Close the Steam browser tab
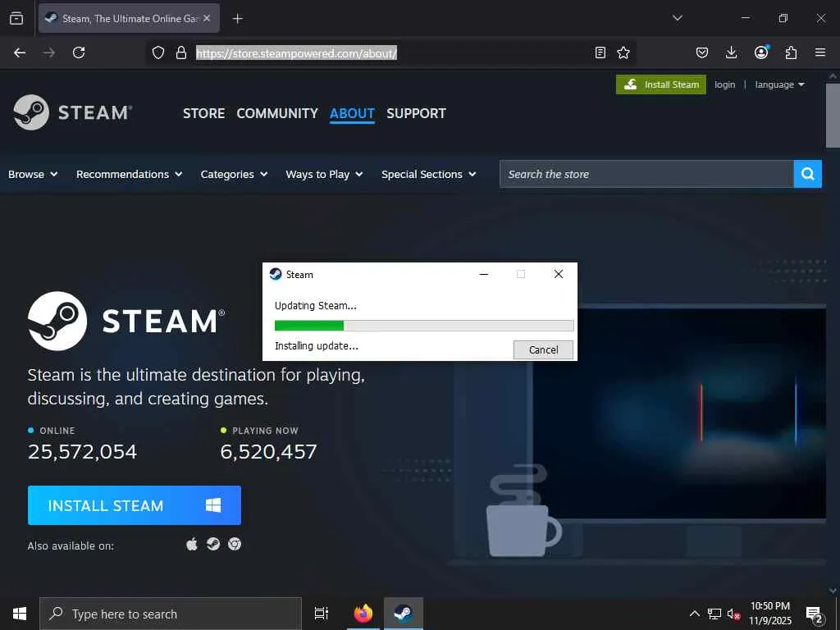The image size is (840, 630). tap(207, 18)
